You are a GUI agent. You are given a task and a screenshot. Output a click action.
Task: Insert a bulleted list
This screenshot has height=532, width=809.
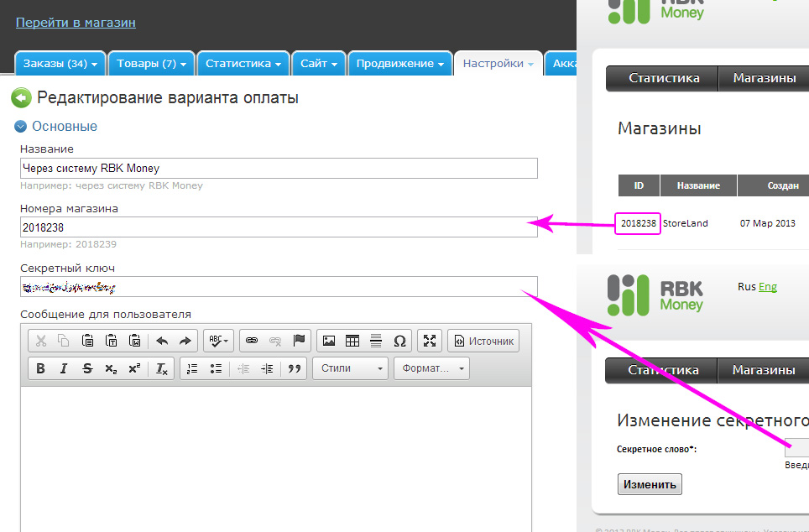pyautogui.click(x=216, y=368)
